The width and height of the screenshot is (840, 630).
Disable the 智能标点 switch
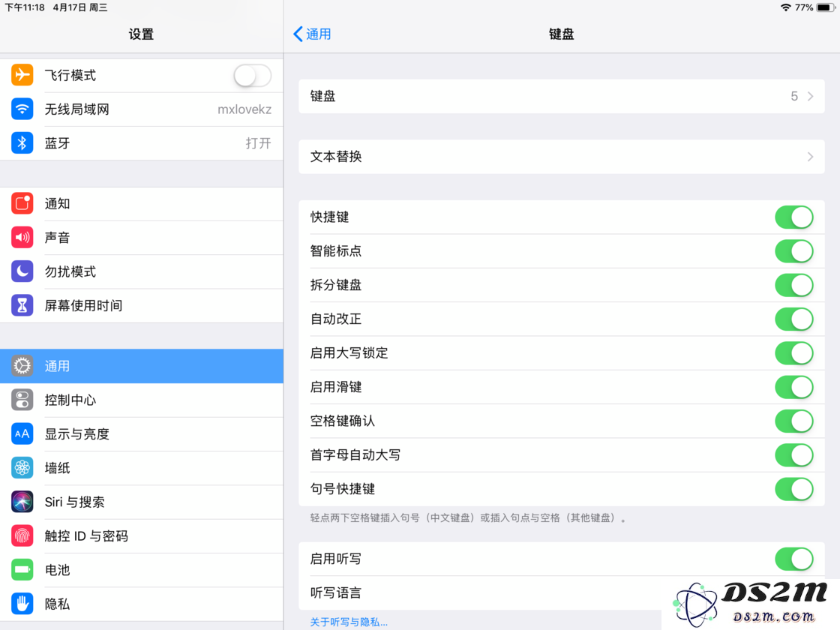tap(794, 251)
